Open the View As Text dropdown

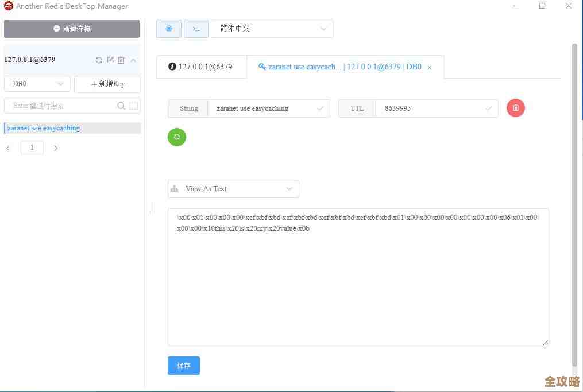coord(233,188)
